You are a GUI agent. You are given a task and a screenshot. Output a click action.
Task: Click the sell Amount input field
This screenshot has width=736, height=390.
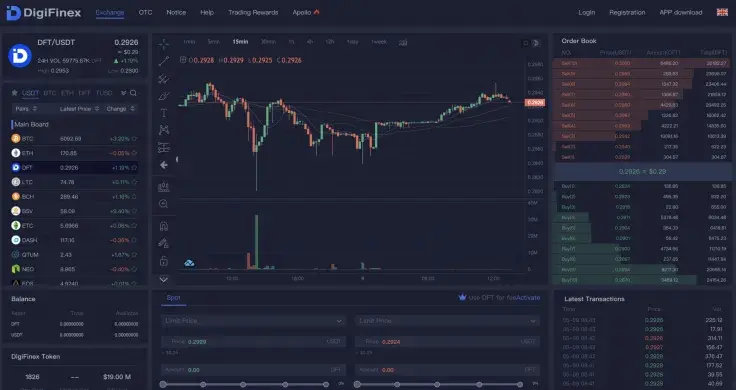447,370
